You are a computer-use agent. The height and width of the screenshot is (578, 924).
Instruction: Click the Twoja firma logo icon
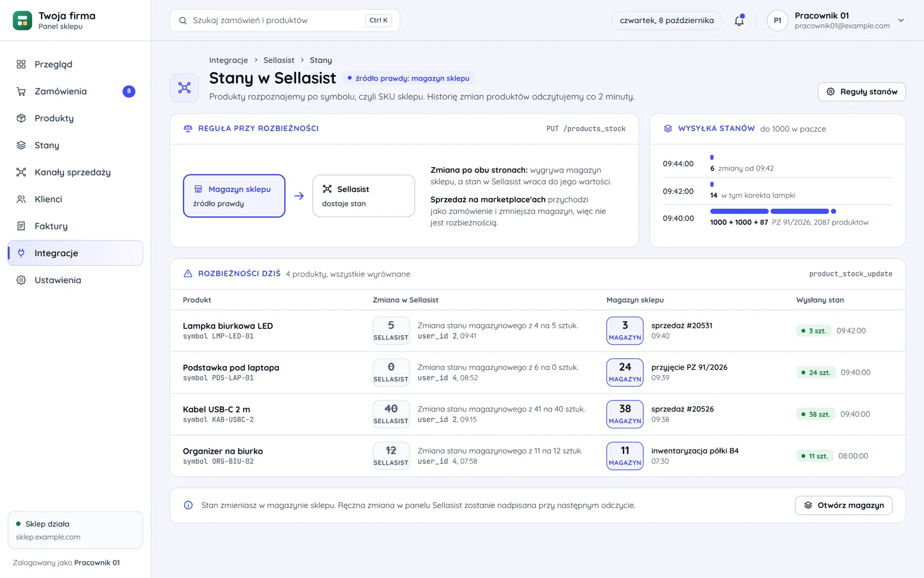pos(23,20)
